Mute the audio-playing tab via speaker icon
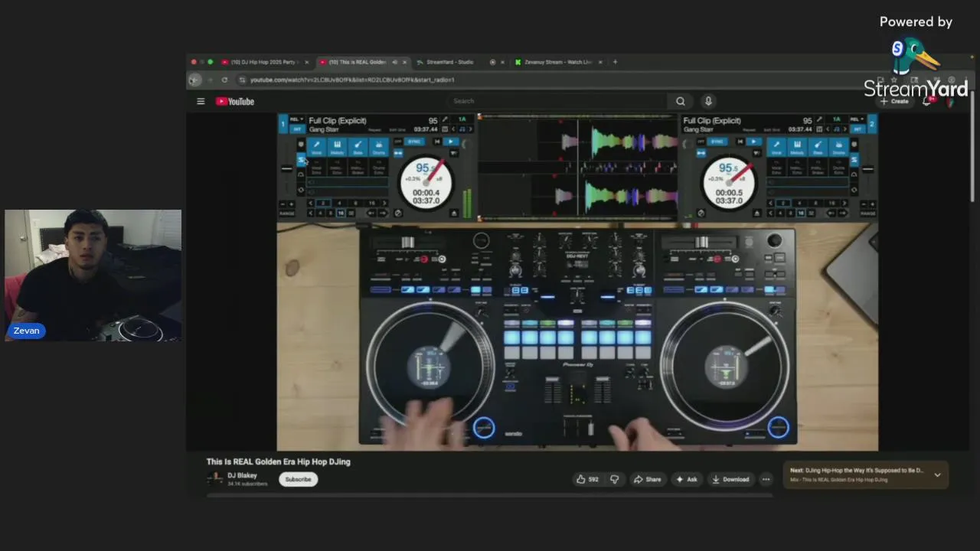This screenshot has height=551, width=980. click(394, 62)
